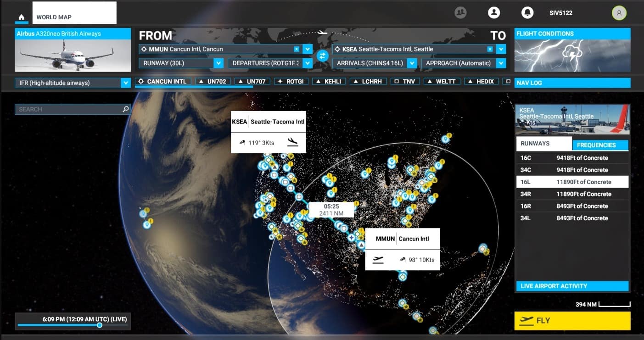Open the NAV LOG panel
This screenshot has width=644, height=340.
[572, 83]
